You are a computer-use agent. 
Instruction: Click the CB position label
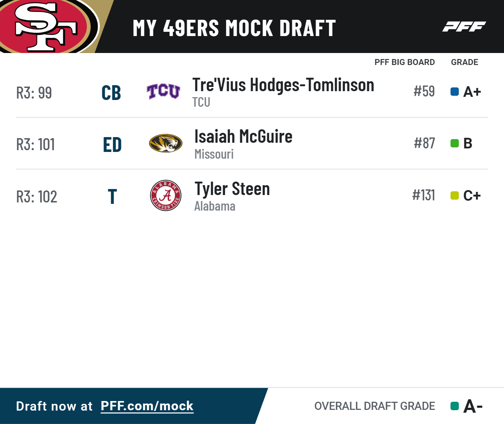111,93
